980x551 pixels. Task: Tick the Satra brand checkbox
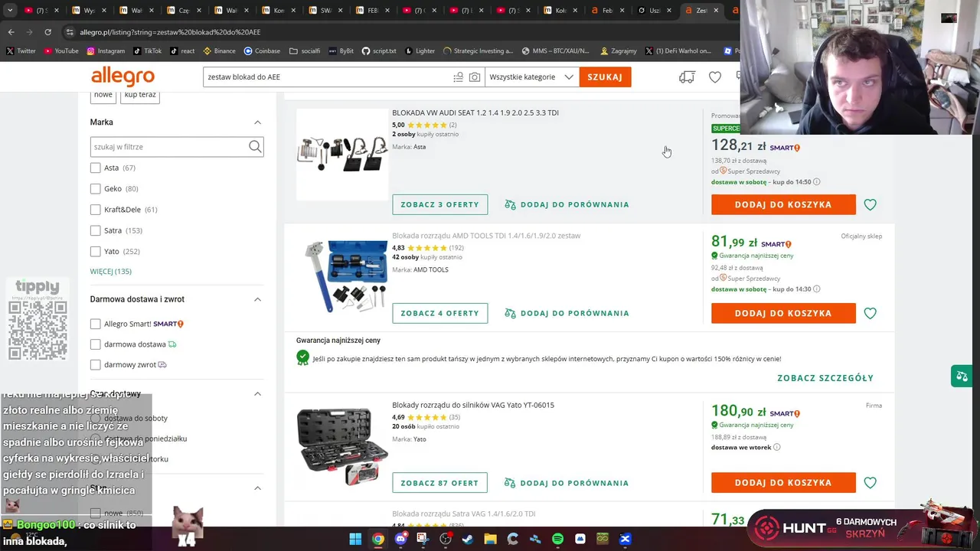95,230
